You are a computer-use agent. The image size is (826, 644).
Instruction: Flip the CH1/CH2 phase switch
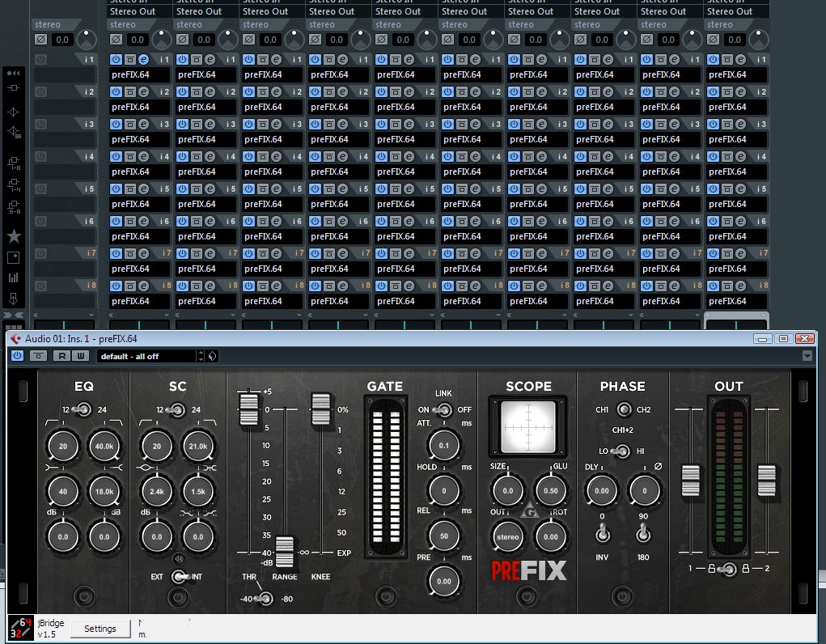pos(625,409)
